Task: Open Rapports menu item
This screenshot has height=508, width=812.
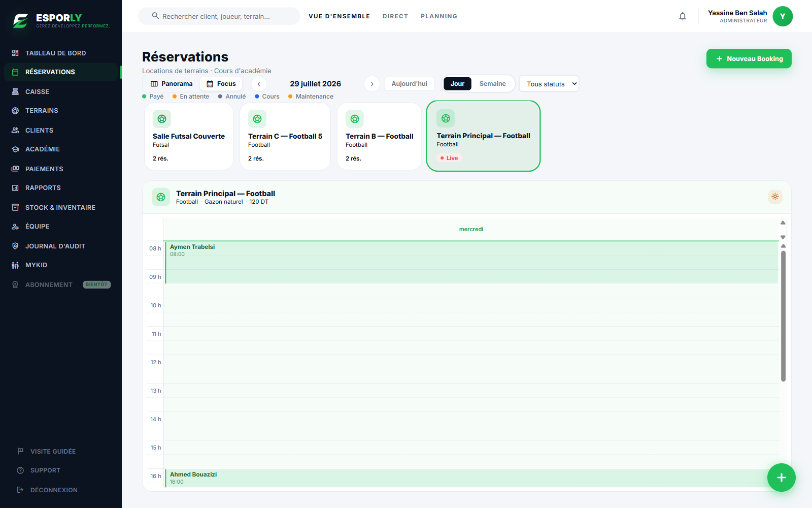Action: pyautogui.click(x=61, y=187)
